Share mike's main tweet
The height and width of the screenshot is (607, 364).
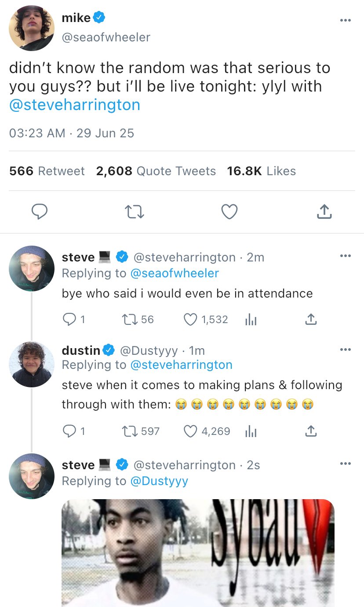[324, 212]
